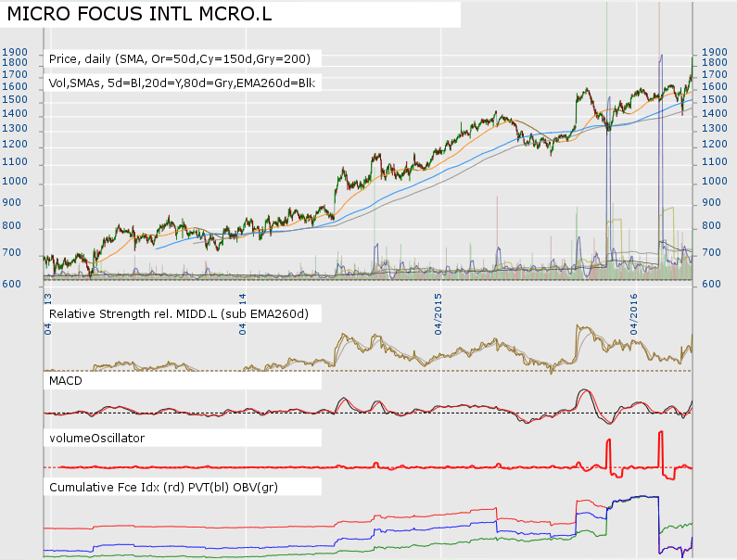Click the 04/2015 date axis marker
This screenshot has height=560, width=737.
(438, 314)
